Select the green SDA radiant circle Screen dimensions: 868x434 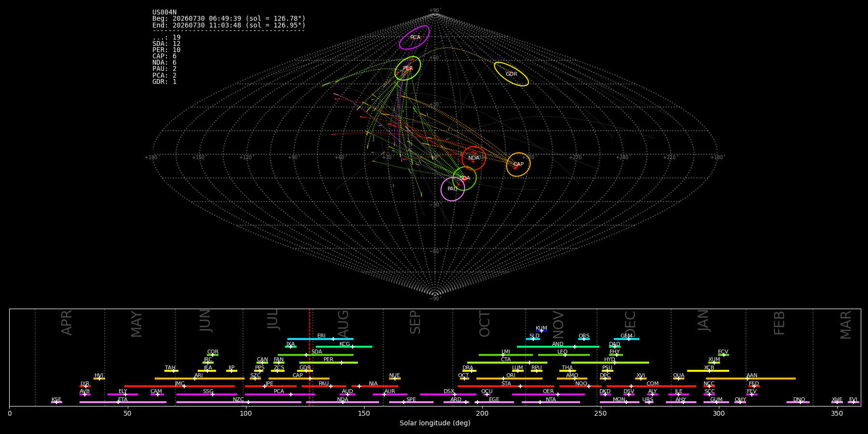pos(464,178)
